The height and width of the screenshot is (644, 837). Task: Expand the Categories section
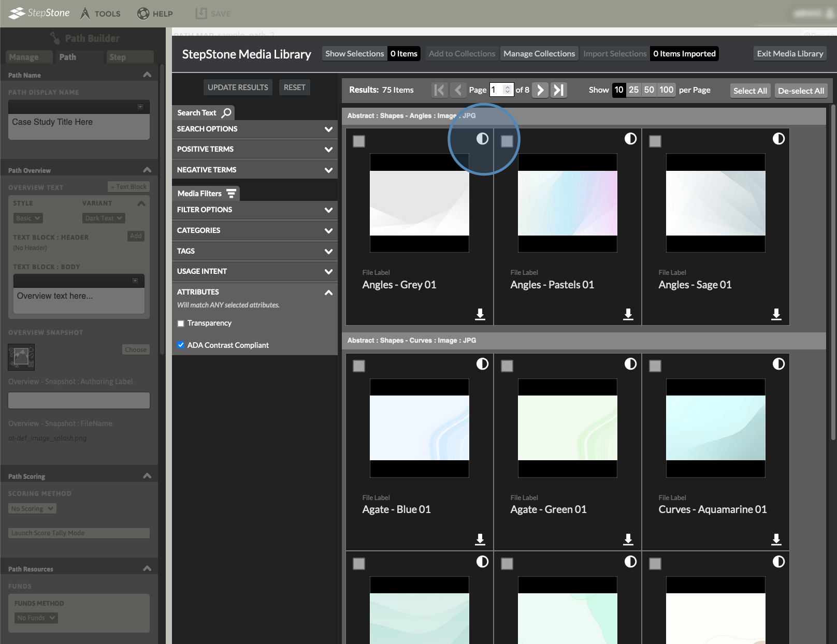[255, 230]
